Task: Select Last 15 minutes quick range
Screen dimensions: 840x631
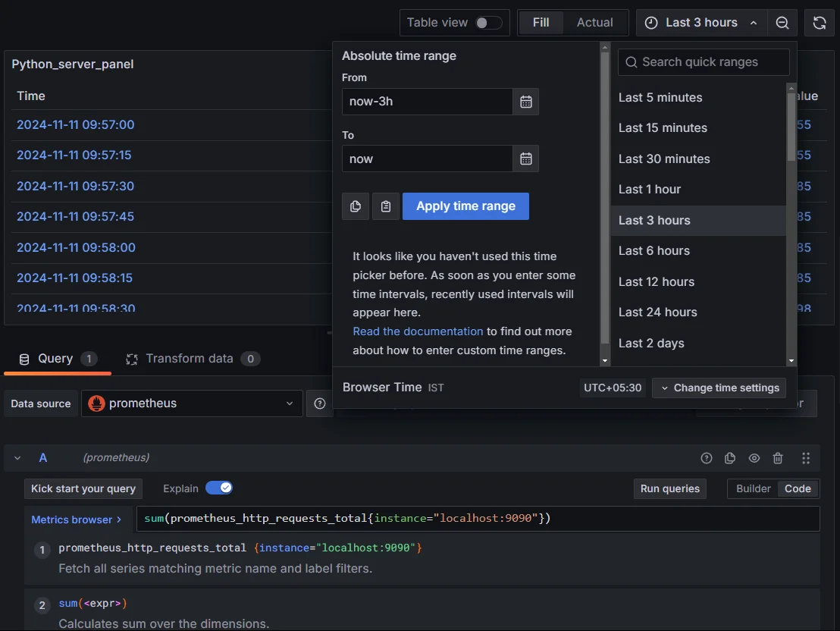Action: click(x=698, y=128)
